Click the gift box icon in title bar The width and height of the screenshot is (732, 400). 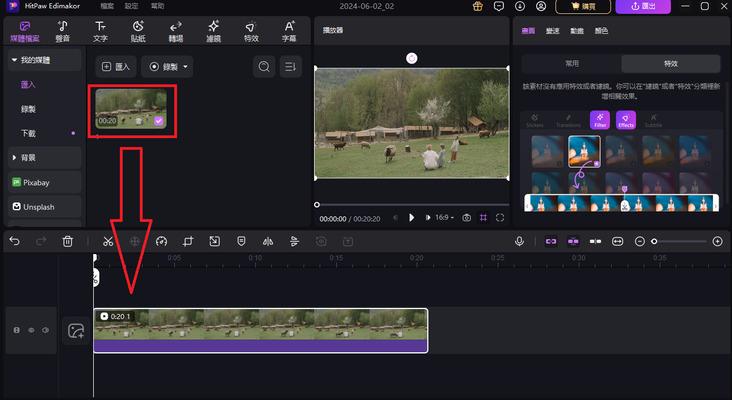(478, 6)
